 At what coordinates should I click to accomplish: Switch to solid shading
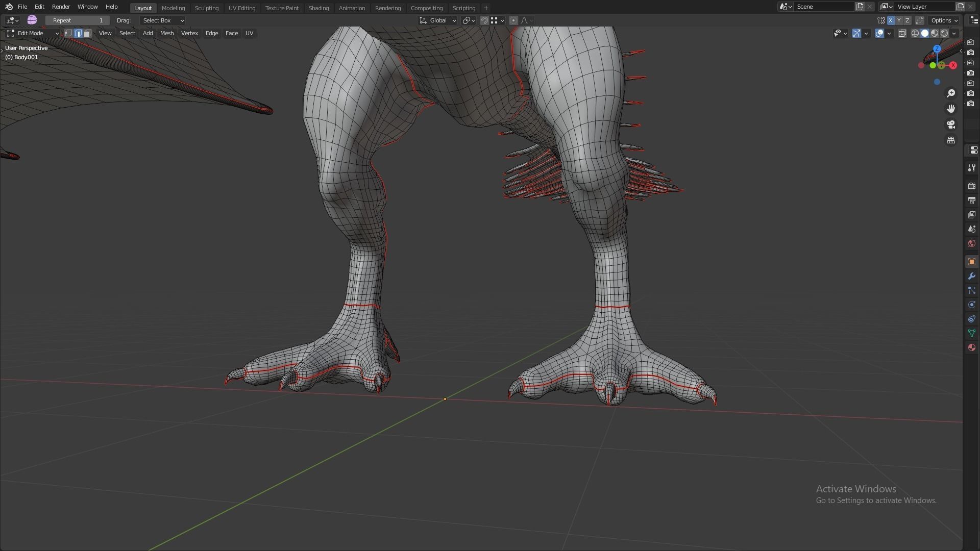(x=925, y=33)
